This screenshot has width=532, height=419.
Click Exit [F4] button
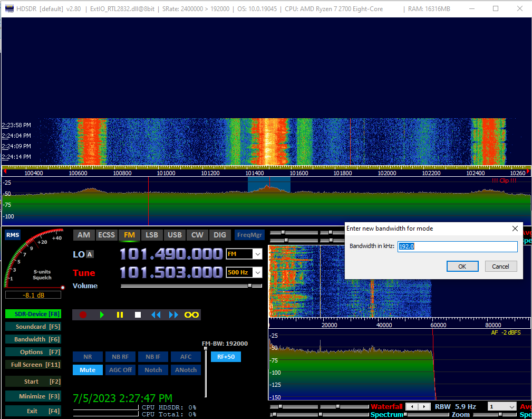pos(33,411)
